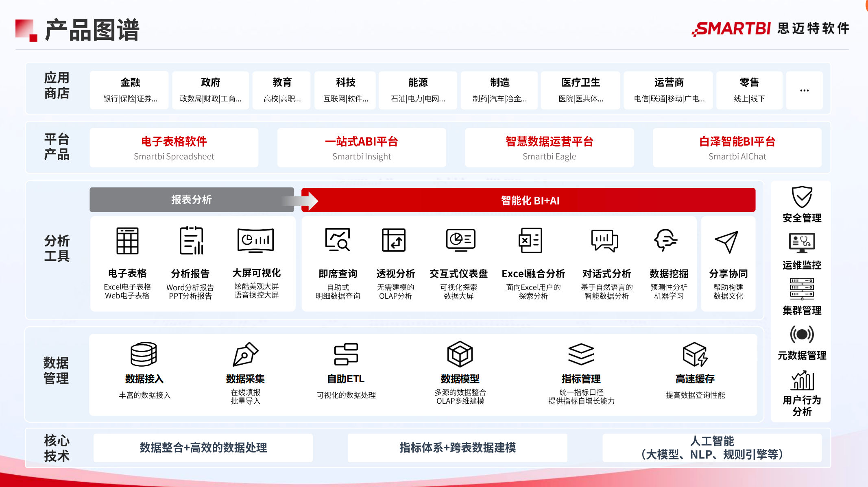Select the 运维监控 monitor icon
868x487 pixels.
click(x=802, y=243)
